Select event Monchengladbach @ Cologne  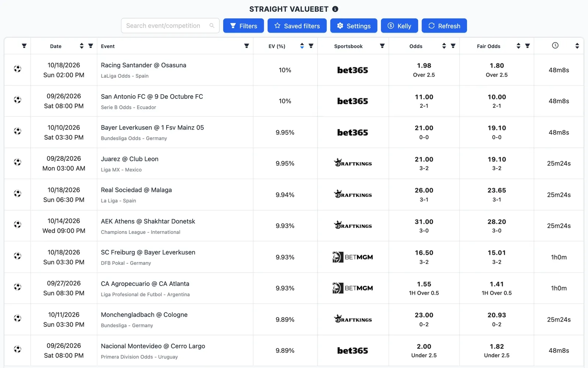pyautogui.click(x=144, y=315)
